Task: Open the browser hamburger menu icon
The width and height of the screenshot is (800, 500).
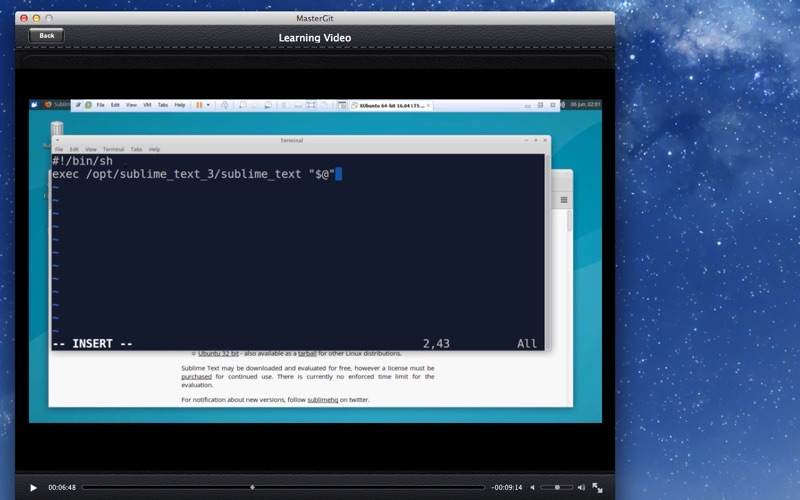Action: (564, 200)
